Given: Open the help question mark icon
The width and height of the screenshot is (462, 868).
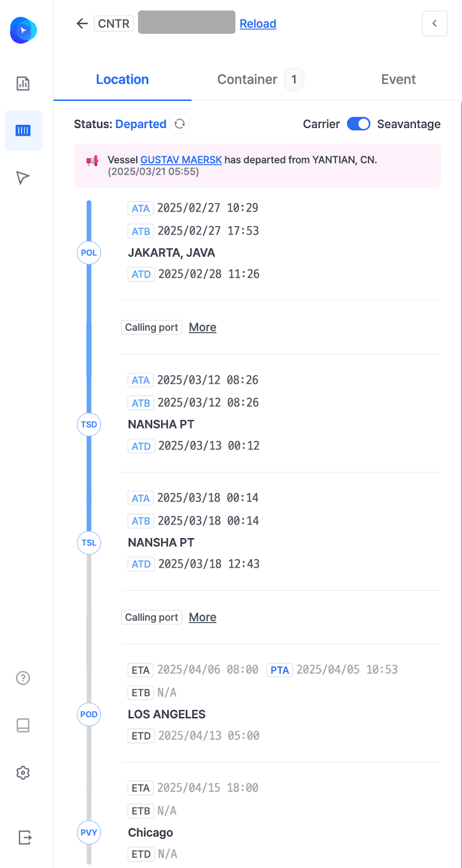Looking at the screenshot, I should tap(23, 678).
